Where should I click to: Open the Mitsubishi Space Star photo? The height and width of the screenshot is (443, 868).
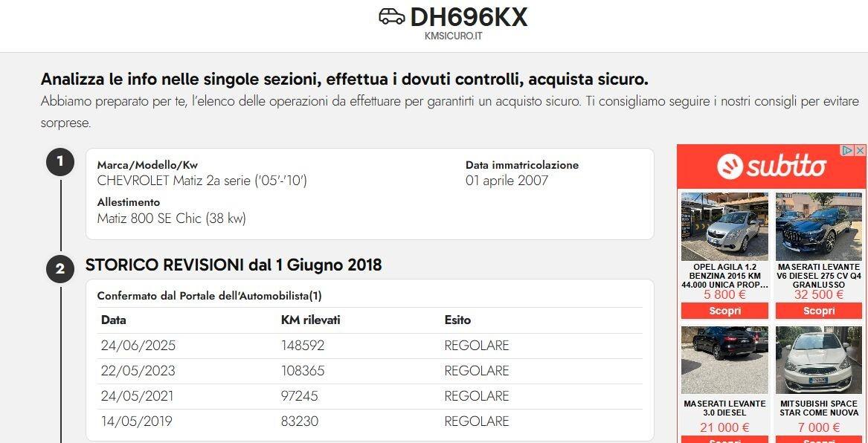point(819,360)
